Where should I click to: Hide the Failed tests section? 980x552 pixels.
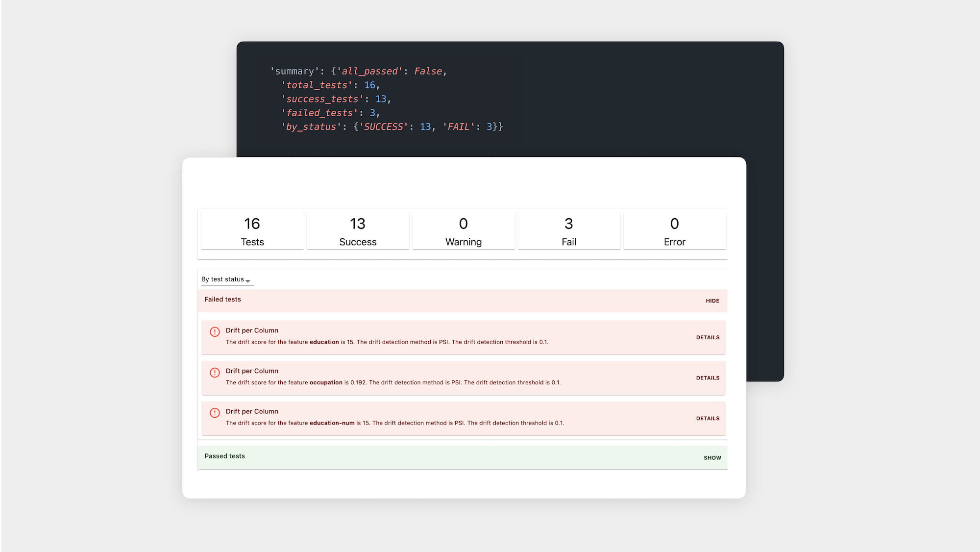[x=712, y=301]
